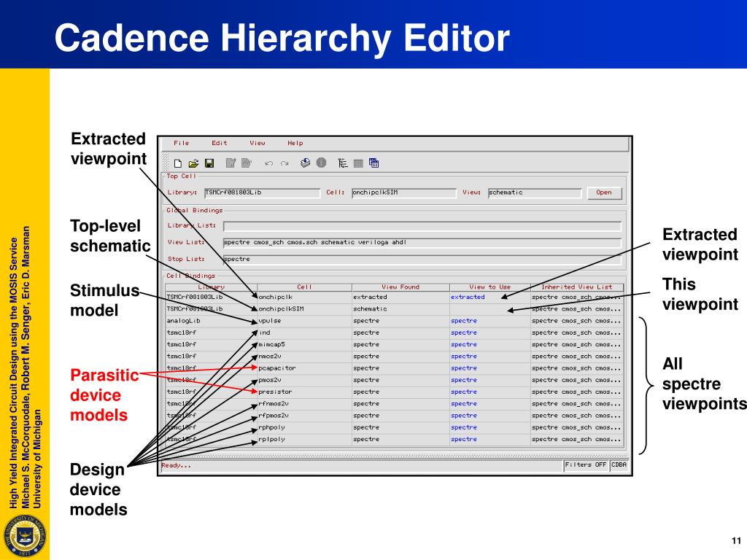Click the Filters OFF status indicator
Image resolution: width=747 pixels, height=560 pixels.
pos(586,464)
